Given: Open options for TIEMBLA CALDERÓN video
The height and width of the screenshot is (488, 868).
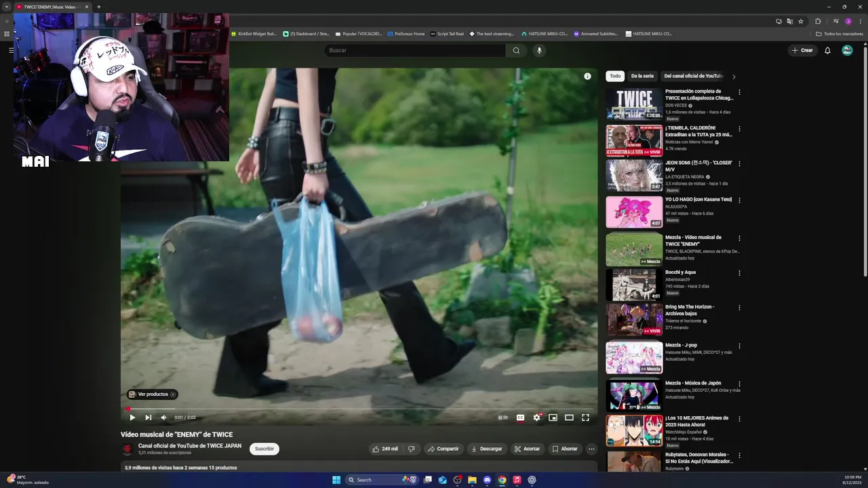Looking at the screenshot, I should click(x=739, y=129).
